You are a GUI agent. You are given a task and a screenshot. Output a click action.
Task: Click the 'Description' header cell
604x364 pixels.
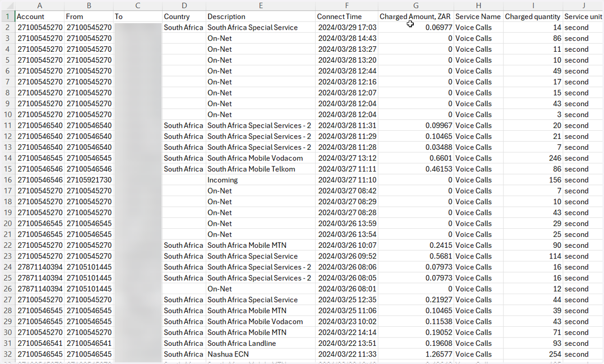point(260,16)
